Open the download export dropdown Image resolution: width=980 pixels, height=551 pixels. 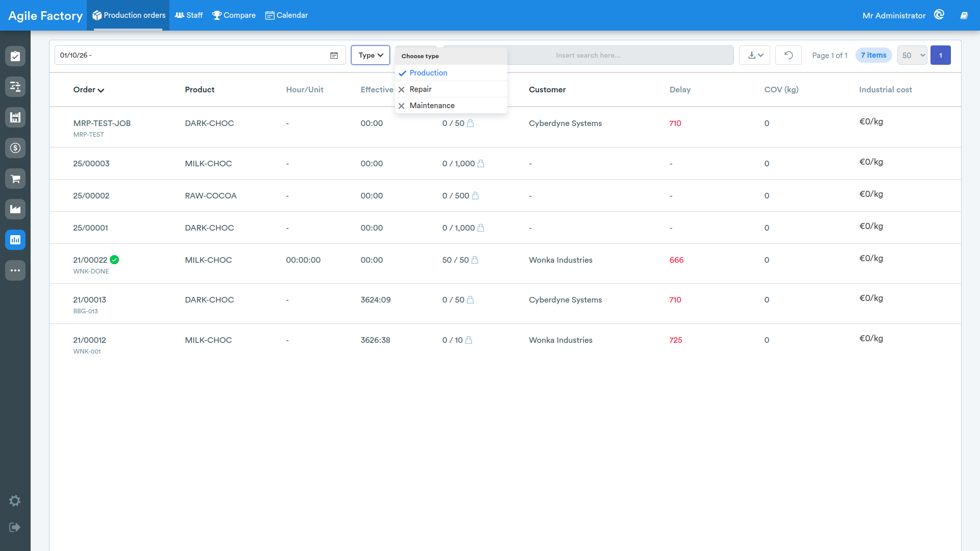click(754, 55)
